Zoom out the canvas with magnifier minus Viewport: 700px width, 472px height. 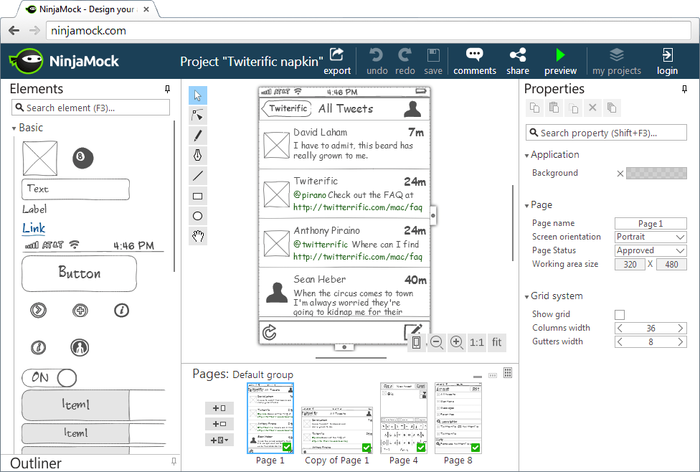(436, 342)
